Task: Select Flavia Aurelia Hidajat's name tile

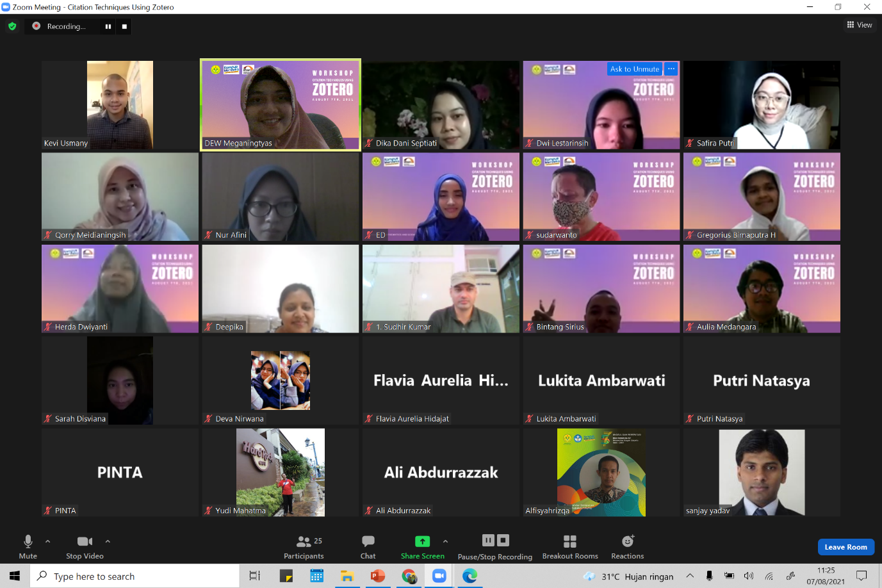Action: coord(441,380)
